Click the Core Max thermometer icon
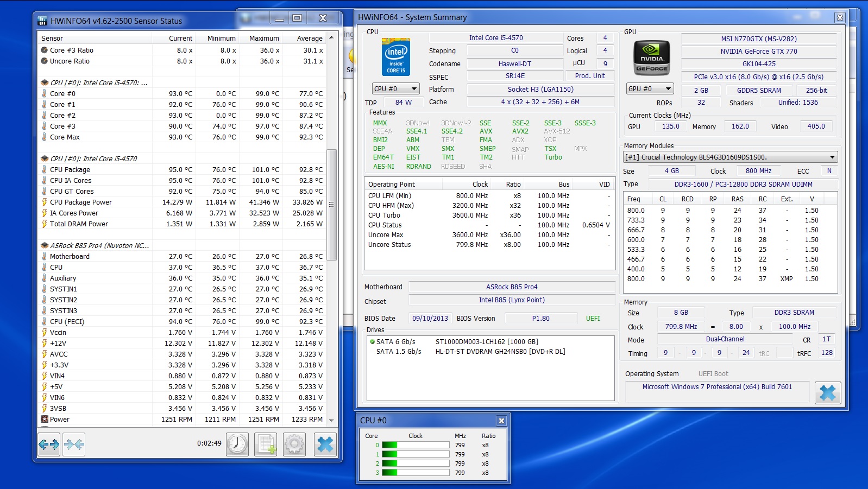This screenshot has height=489, width=868. coord(44,137)
